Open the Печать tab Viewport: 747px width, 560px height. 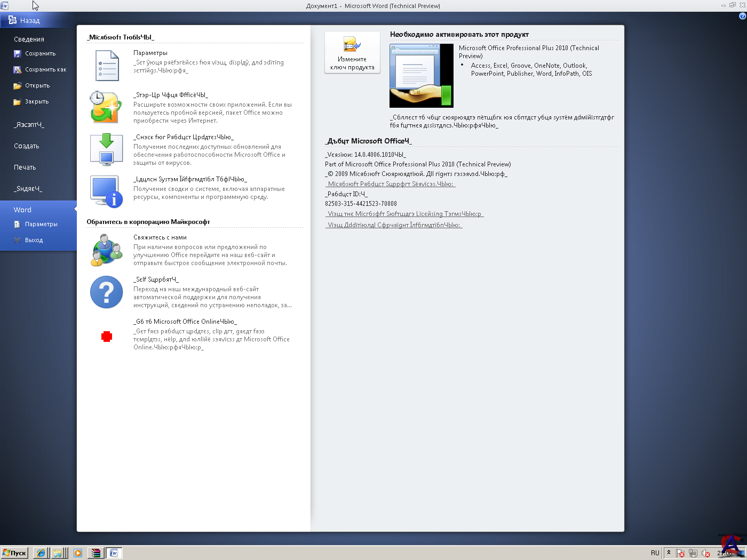(x=25, y=167)
